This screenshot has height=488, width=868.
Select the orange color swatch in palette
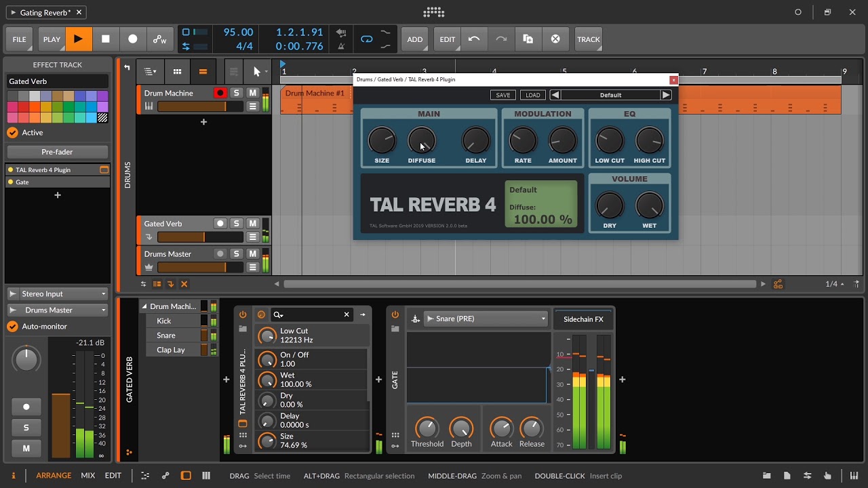tap(35, 107)
